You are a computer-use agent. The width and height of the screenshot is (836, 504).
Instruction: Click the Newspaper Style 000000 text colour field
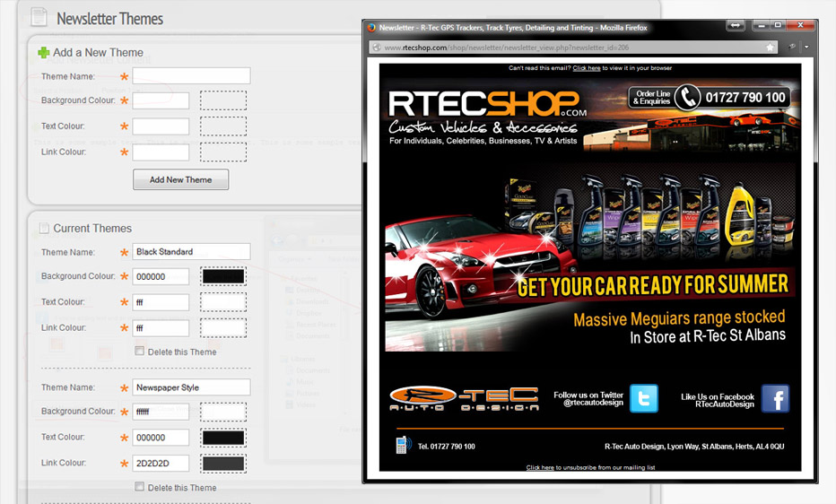(x=161, y=438)
